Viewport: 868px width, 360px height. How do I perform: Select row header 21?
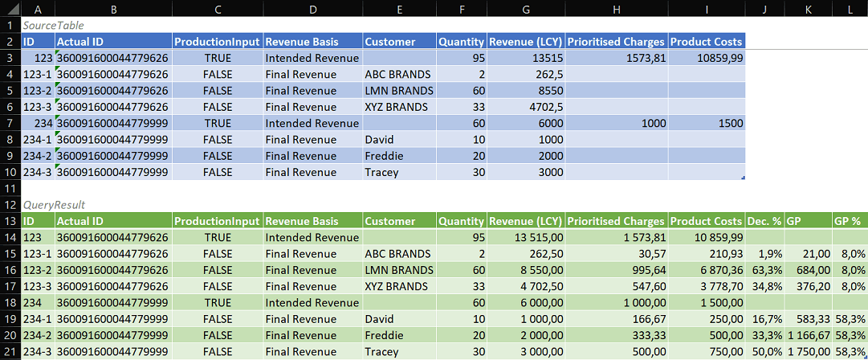(x=10, y=352)
